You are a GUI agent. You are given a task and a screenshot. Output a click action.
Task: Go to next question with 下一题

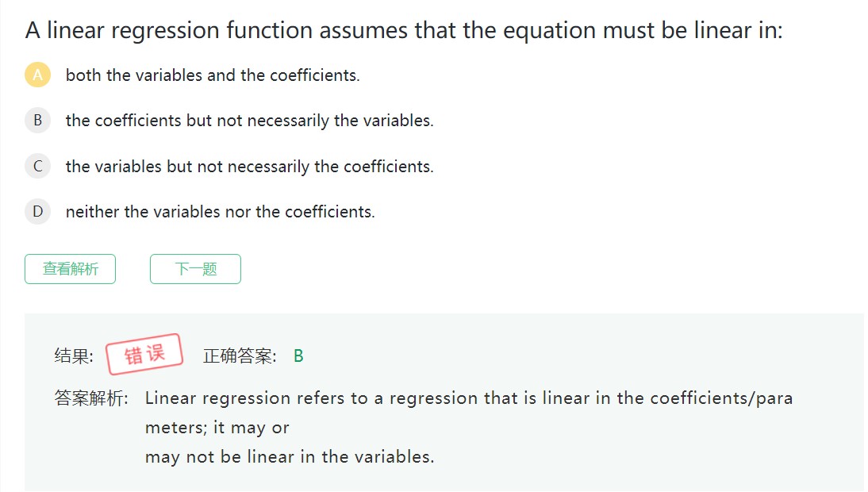point(195,269)
